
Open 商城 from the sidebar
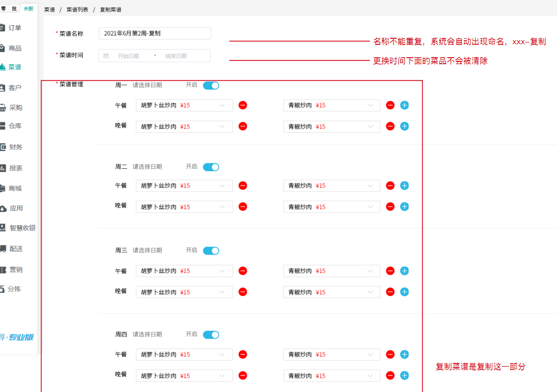click(x=15, y=188)
